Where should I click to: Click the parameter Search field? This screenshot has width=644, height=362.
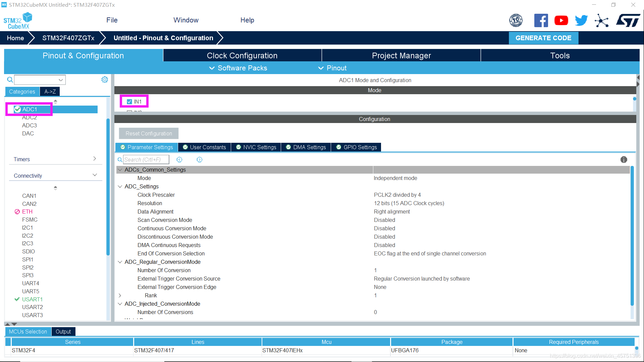pyautogui.click(x=146, y=160)
